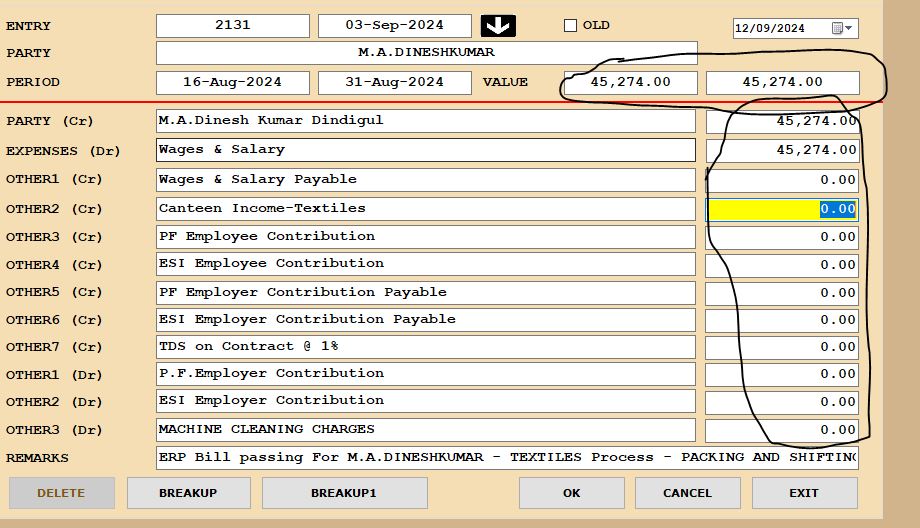Click the period end date 31-Aug-2024
Screen dimensions: 920x528
coord(395,82)
